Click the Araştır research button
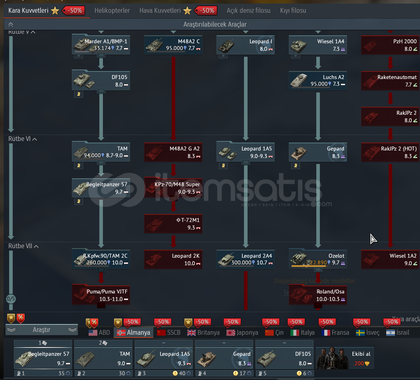Image resolution: width=420 pixels, height=380 pixels. 42,330
